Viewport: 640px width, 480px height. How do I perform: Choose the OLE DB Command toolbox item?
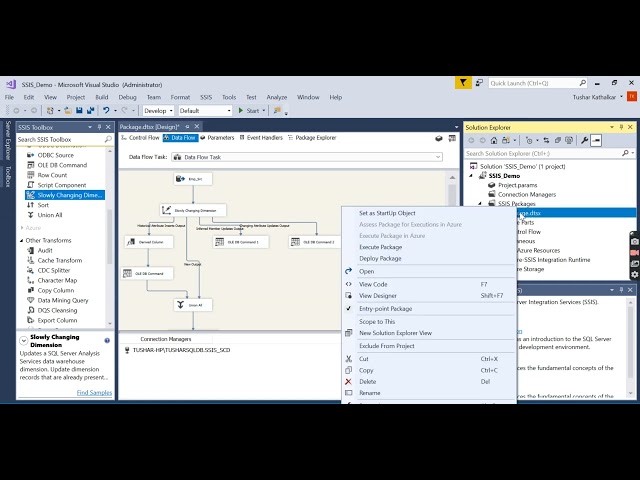[57, 165]
